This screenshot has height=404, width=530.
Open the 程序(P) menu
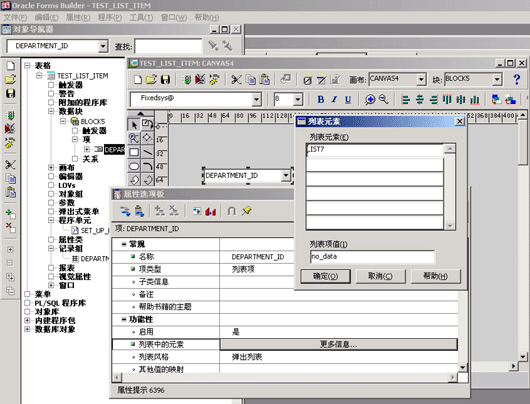(110, 17)
